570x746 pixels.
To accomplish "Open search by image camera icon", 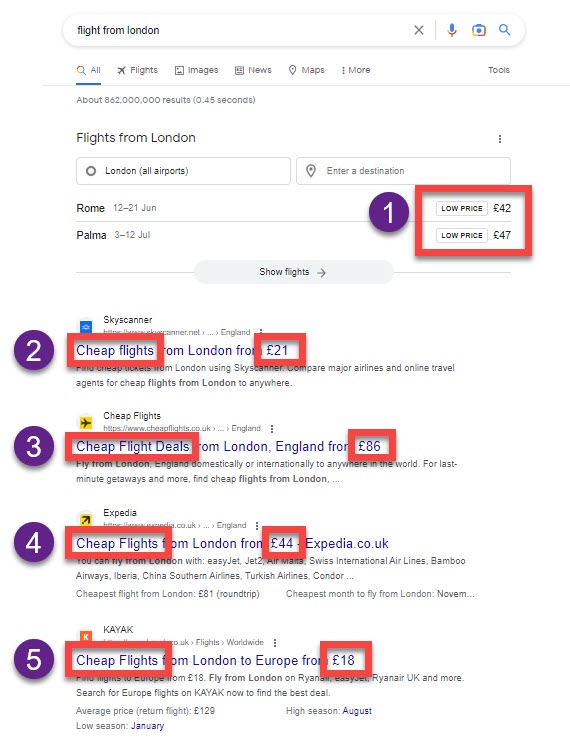I will click(x=479, y=30).
